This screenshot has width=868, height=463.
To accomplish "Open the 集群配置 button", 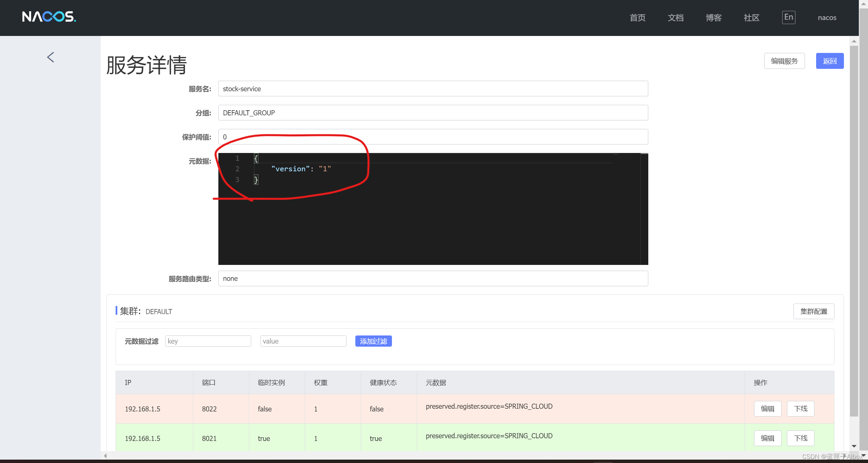I will [813, 311].
